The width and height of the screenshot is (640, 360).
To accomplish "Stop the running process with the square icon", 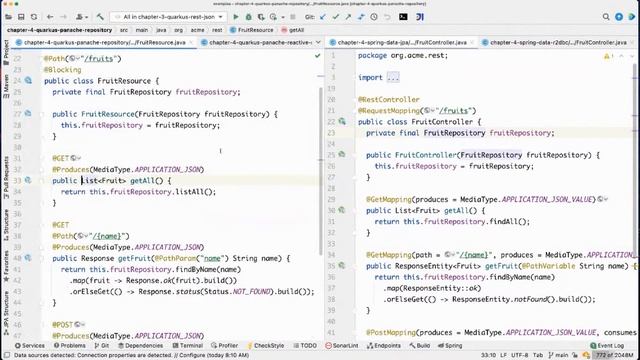I will coord(293,17).
